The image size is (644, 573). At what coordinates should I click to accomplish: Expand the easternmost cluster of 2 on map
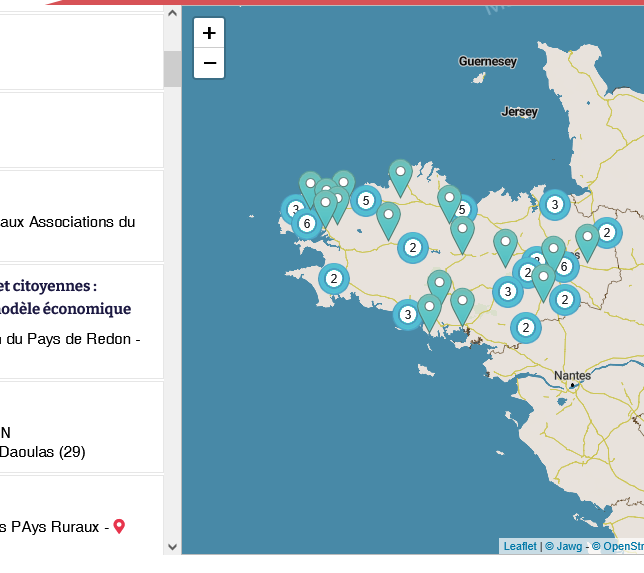(x=606, y=233)
